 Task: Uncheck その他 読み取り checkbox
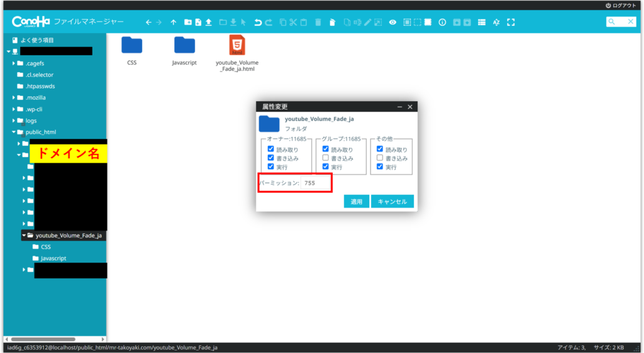click(380, 149)
